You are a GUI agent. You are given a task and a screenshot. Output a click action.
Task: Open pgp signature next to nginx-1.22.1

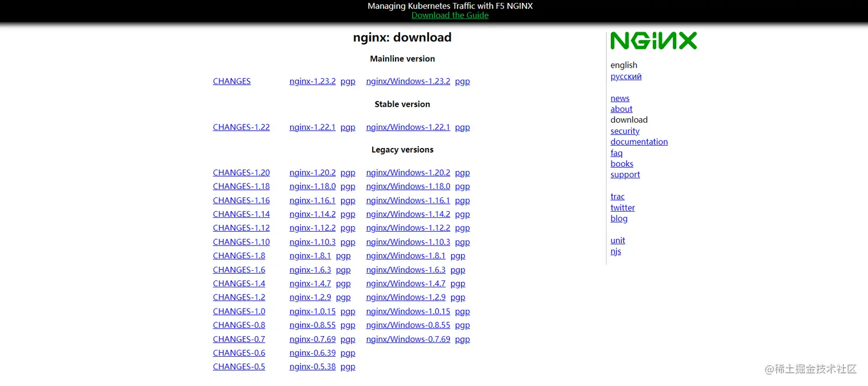(x=348, y=127)
